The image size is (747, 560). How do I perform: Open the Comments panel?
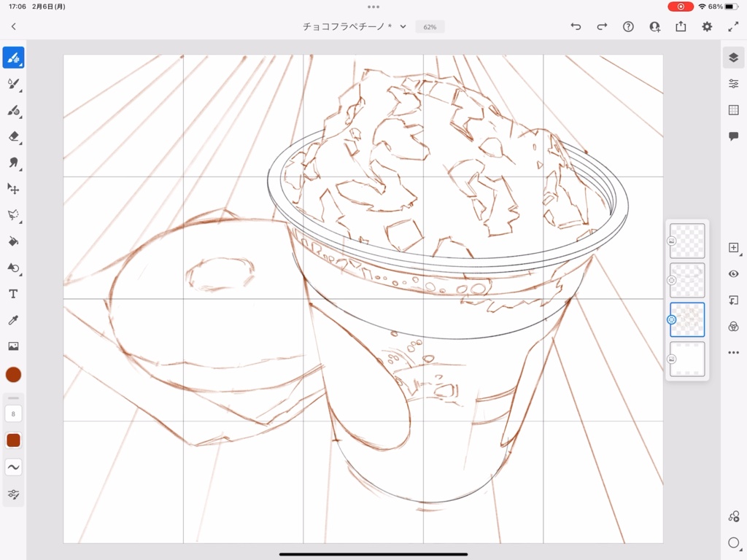[x=733, y=136]
